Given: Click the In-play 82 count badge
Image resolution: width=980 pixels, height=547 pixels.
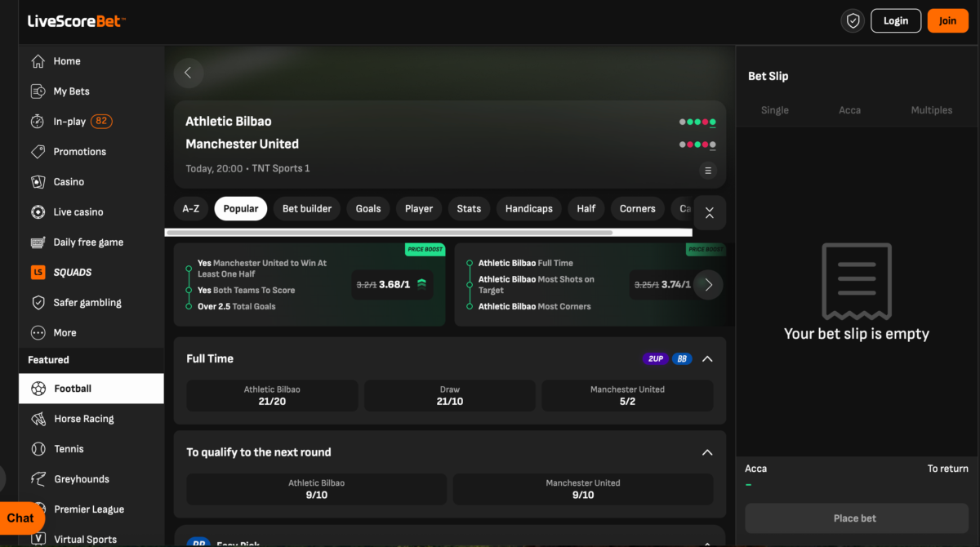Looking at the screenshot, I should click(101, 122).
